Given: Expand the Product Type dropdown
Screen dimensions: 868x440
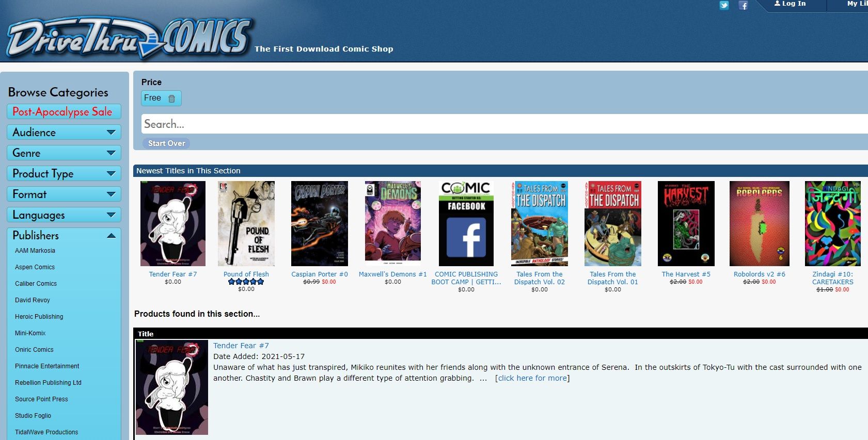Looking at the screenshot, I should point(64,173).
